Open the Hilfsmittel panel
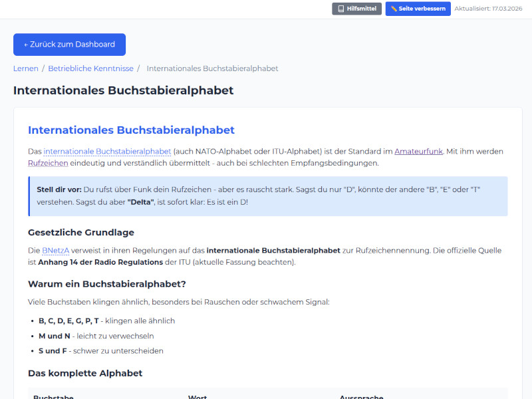 click(357, 9)
